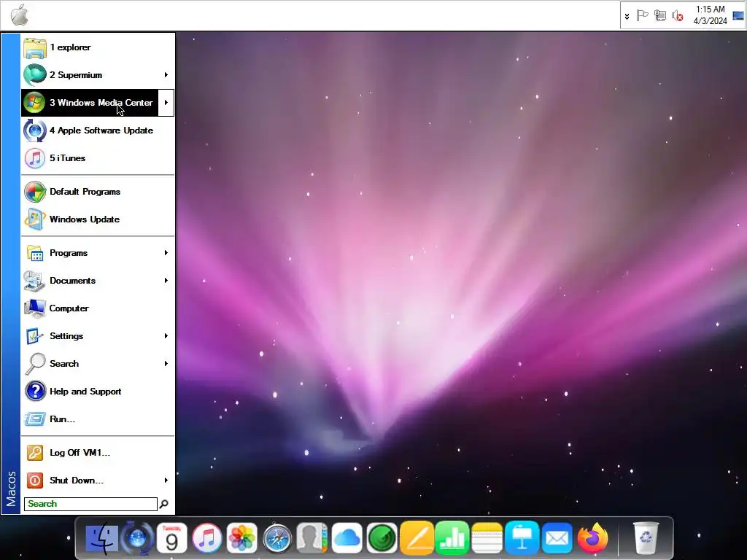This screenshot has height=560, width=747.
Task: Click the start menu Search input field
Action: (x=90, y=504)
